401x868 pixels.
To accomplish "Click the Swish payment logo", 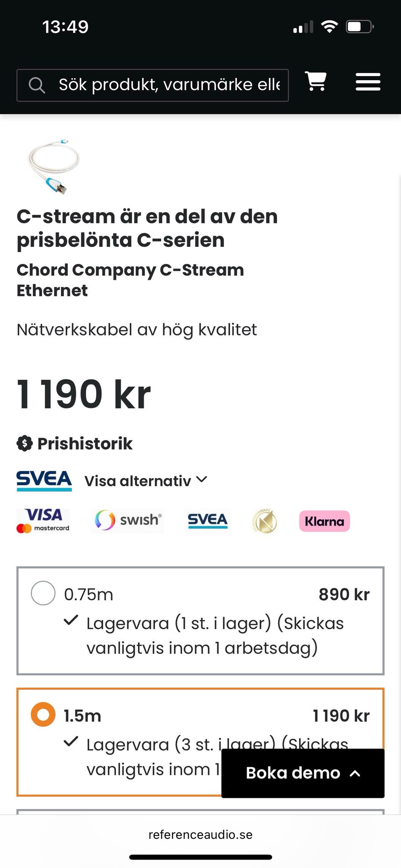I will coord(127,520).
